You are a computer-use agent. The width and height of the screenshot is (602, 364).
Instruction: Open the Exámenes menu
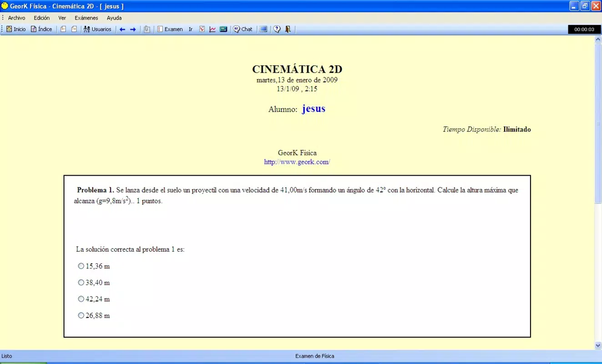pyautogui.click(x=86, y=18)
